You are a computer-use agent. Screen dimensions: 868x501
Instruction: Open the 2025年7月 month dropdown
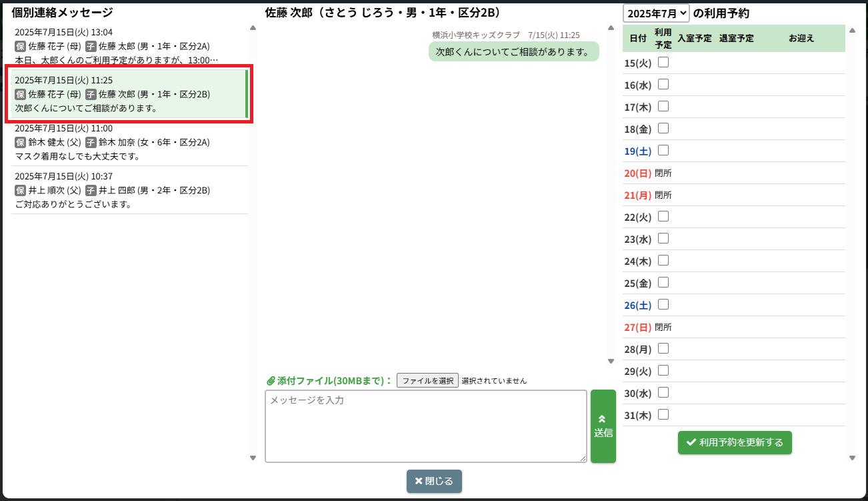(x=656, y=13)
